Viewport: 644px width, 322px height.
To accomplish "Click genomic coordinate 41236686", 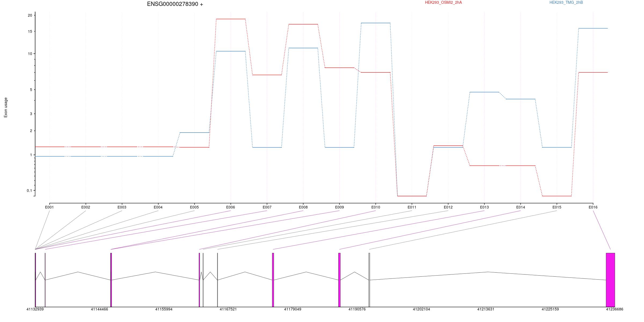I will point(615,309).
